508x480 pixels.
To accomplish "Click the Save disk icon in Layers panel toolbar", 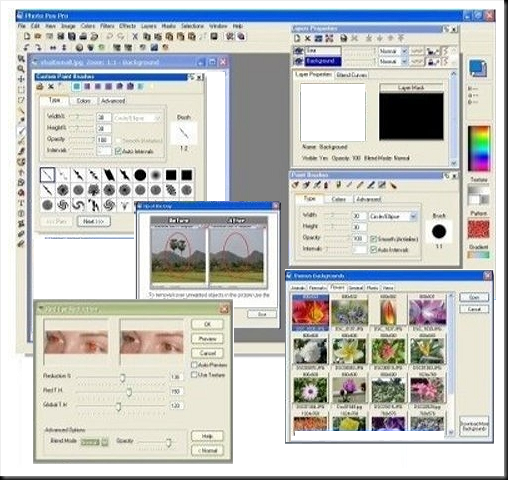I will click(x=343, y=39).
